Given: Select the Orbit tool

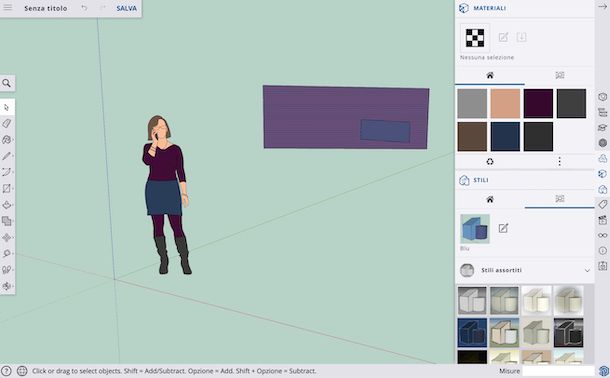Looking at the screenshot, I should tap(7, 286).
